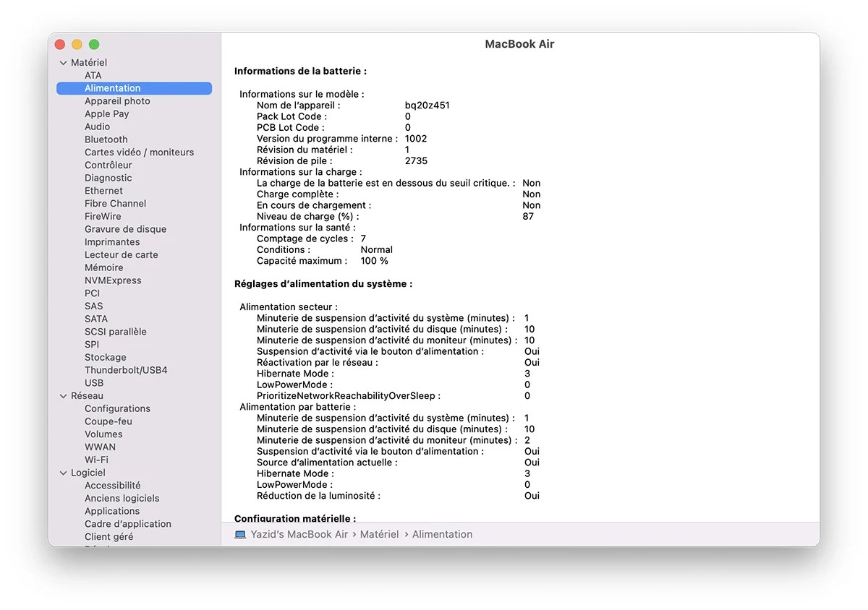
Task: Click the Informations de la batterie heading
Action: click(301, 72)
